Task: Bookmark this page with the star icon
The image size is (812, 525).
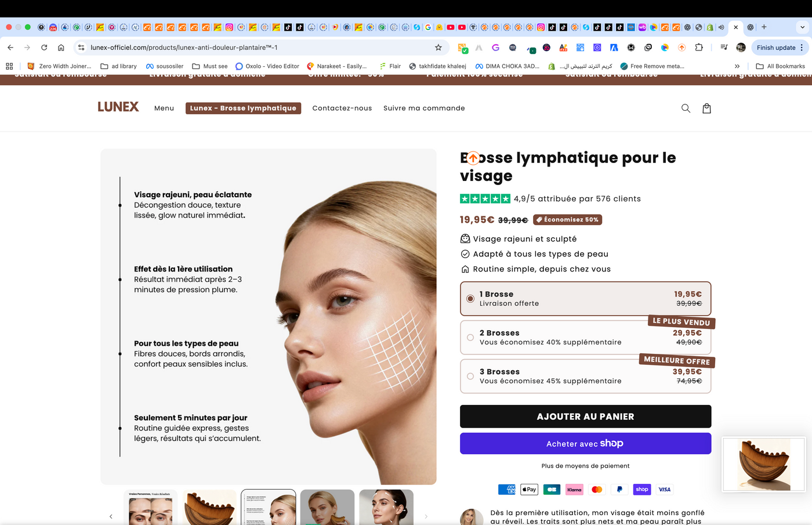Action: pos(438,48)
